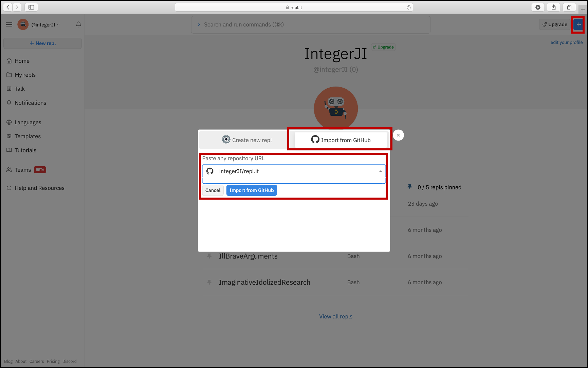Go back with Safari back arrow
588x368 pixels.
(x=8, y=7)
